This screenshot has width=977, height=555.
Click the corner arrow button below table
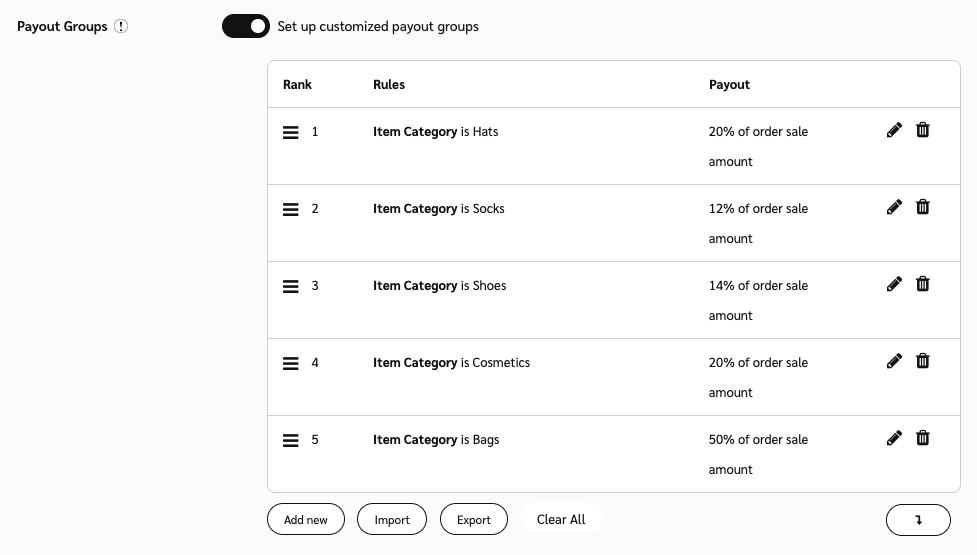(x=918, y=520)
